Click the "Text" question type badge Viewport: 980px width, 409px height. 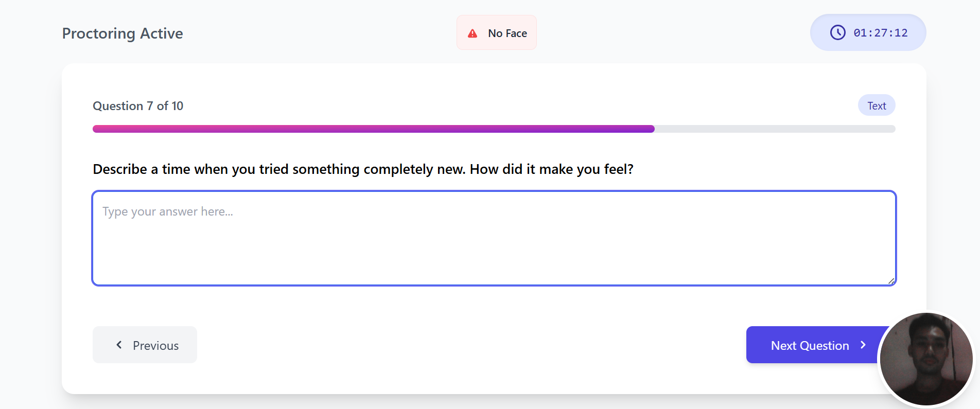click(876, 105)
